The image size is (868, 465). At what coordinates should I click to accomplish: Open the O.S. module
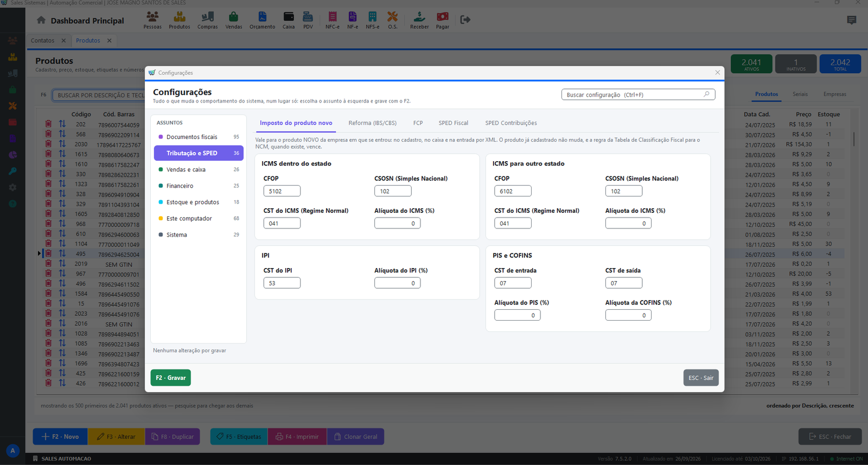393,20
